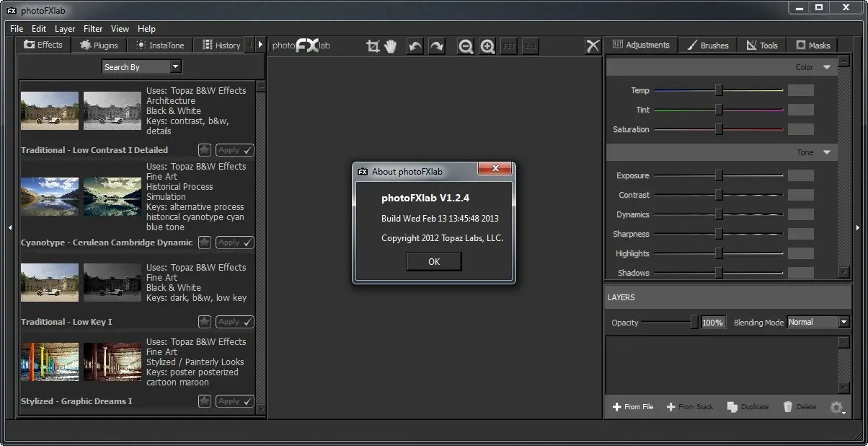Add a layer From Stack

690,407
